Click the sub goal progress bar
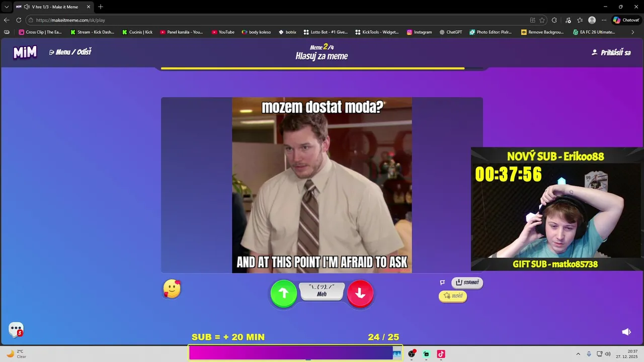The image size is (644, 362). 296,353
